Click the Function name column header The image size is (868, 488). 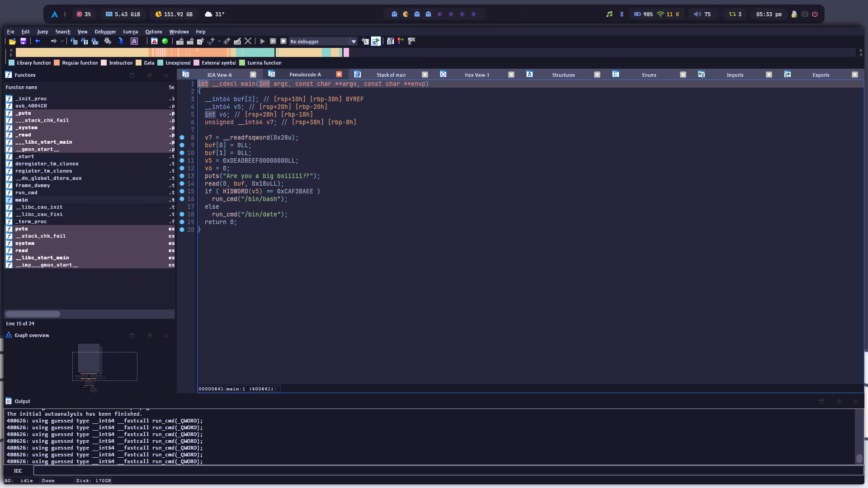22,87
